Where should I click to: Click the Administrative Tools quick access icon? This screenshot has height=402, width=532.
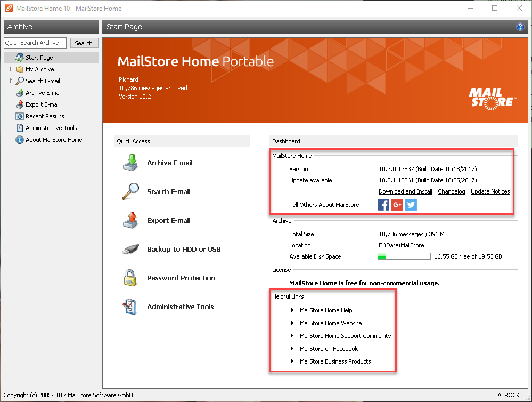tap(129, 307)
